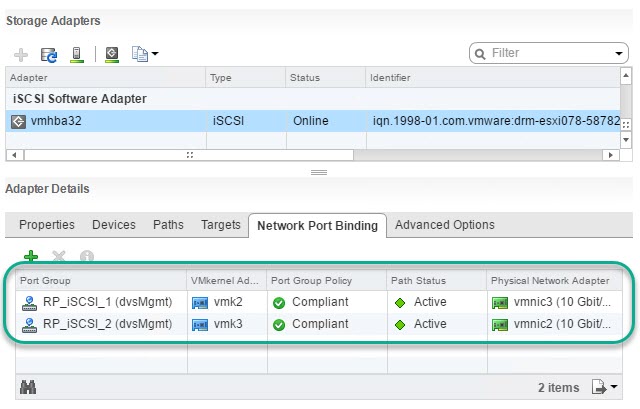Screen dimensions: 640x409
Task: Switch to the Properties tab
Action: click(47, 225)
